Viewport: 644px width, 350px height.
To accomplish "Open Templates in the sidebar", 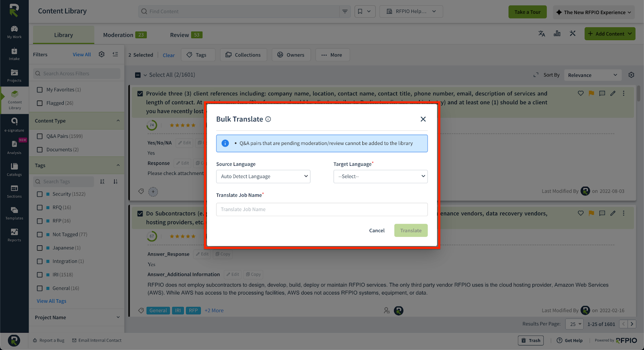I will pyautogui.click(x=14, y=213).
